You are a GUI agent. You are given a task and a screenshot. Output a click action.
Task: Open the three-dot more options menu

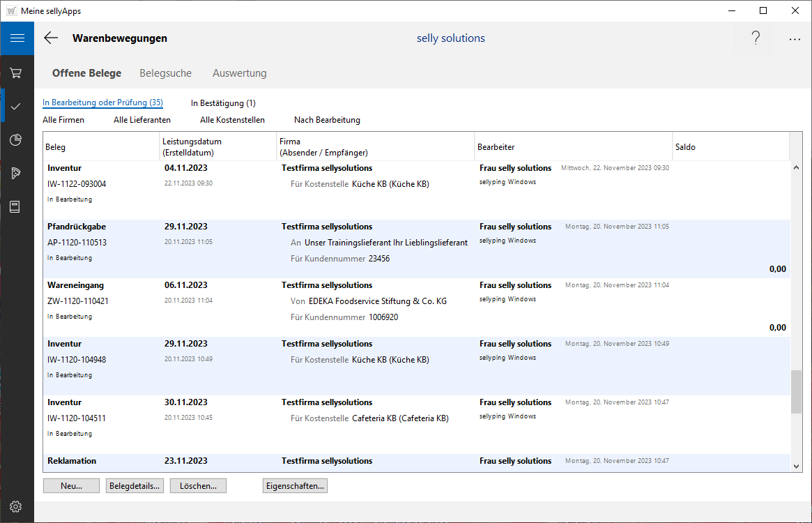pos(795,39)
